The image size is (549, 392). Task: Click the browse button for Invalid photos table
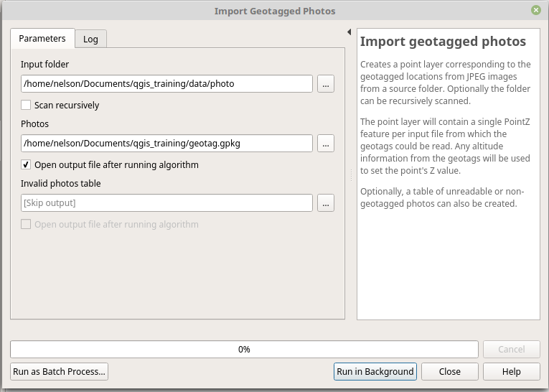pos(326,203)
